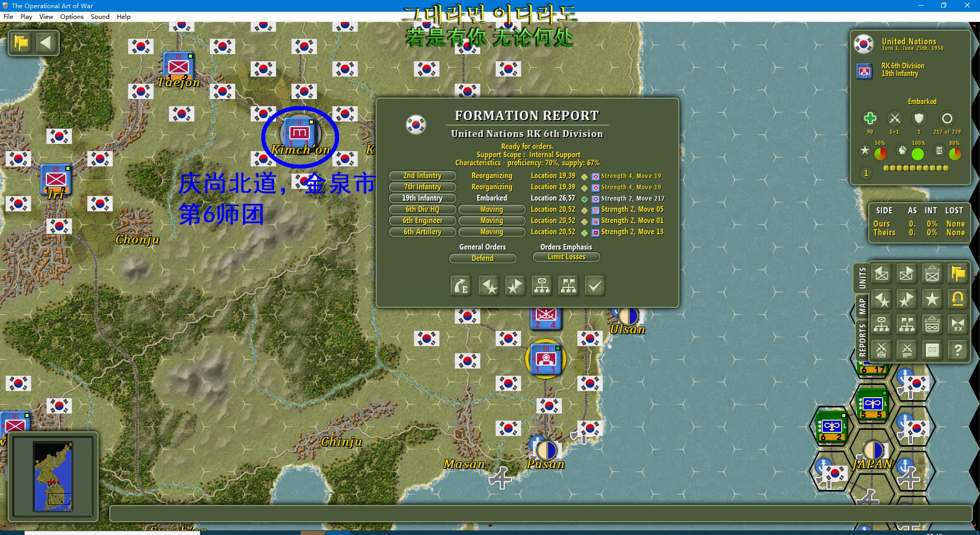Click Moving status for 6th Div HQ

[x=492, y=209]
